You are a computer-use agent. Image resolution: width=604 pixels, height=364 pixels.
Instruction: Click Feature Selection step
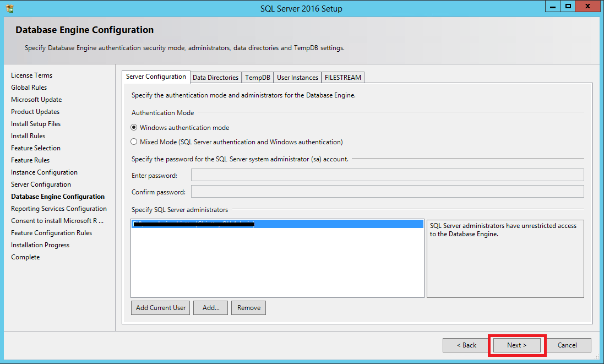pyautogui.click(x=36, y=148)
